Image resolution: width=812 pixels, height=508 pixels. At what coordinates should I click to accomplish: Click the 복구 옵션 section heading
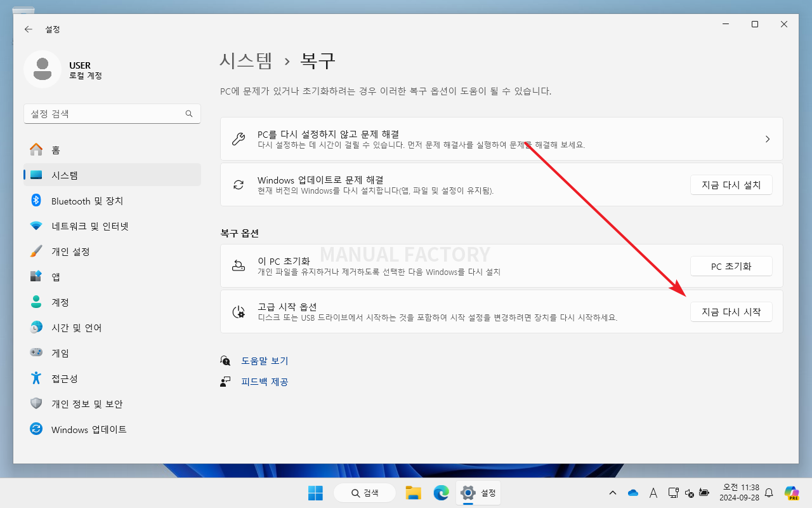click(239, 233)
